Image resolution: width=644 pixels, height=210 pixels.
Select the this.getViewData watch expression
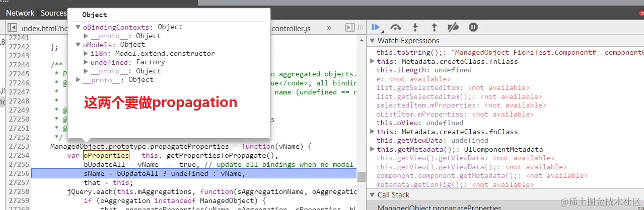[433, 140]
